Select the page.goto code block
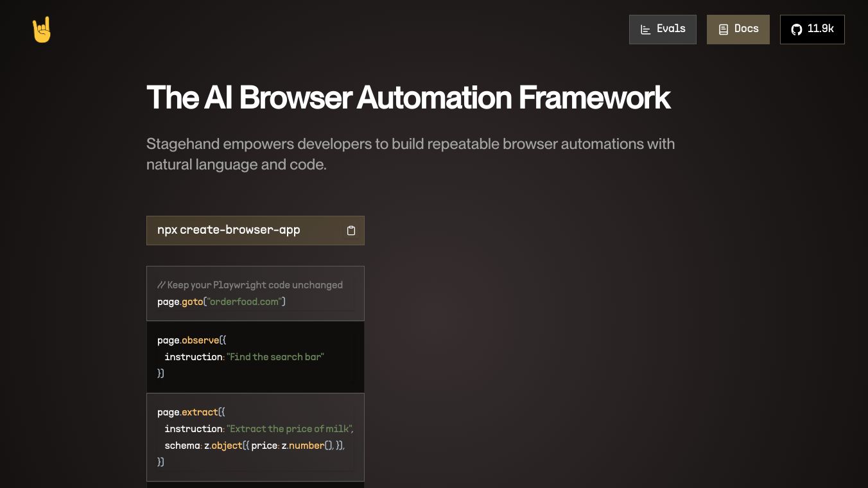 point(255,293)
